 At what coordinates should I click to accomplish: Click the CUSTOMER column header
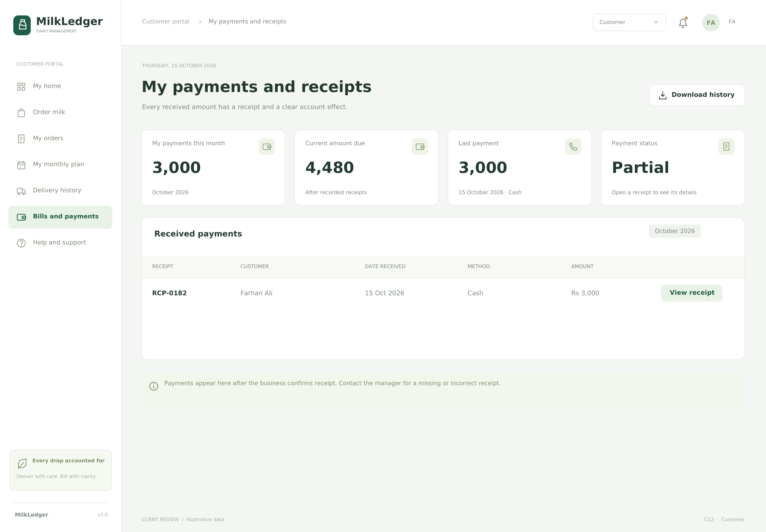pos(255,266)
